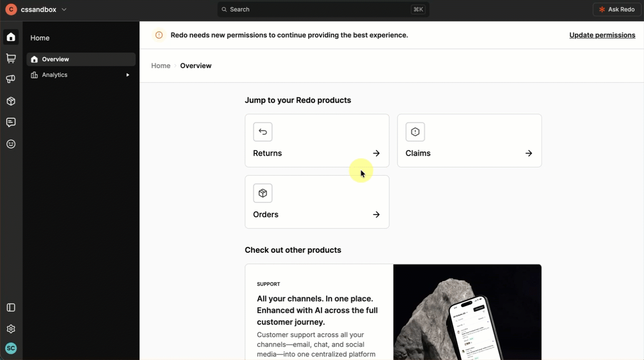Click the Home breadcrumb link
Image resolution: width=644 pixels, height=360 pixels.
pyautogui.click(x=160, y=66)
